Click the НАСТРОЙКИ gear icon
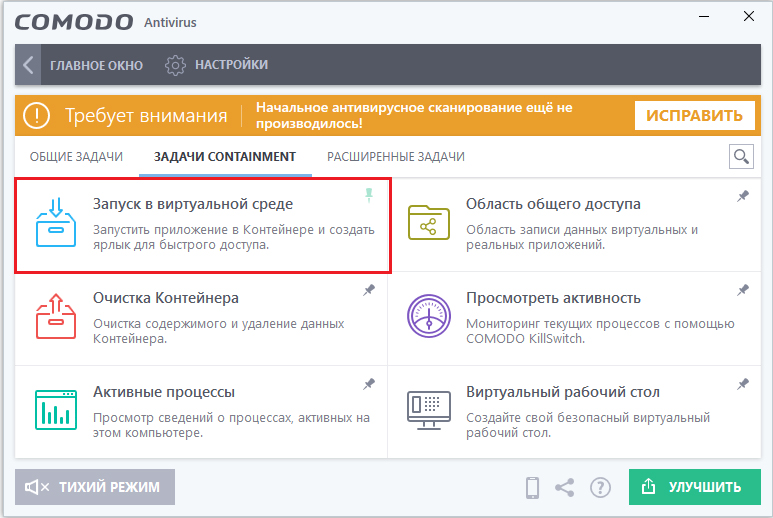This screenshot has width=773, height=518. point(175,65)
